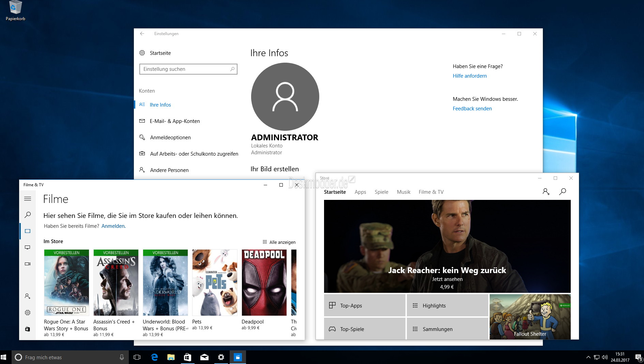Open Top-Apps tile in Store

[x=365, y=305]
